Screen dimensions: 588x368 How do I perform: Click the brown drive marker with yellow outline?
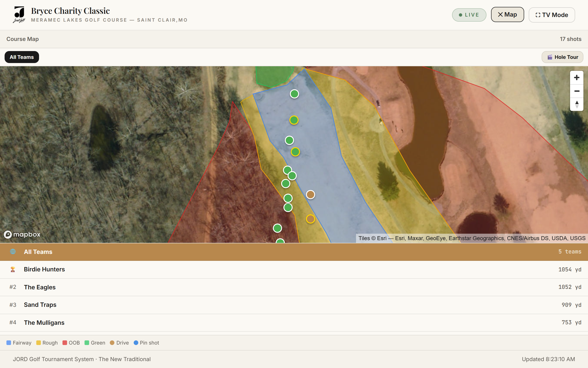(x=310, y=219)
